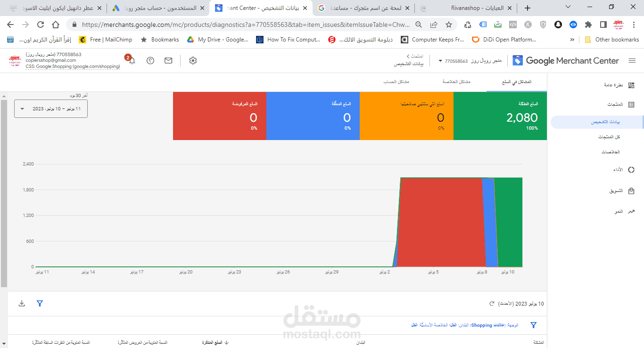Switch to Item issues (المشاكل في السلع) tab
644x348 pixels.
517,82
